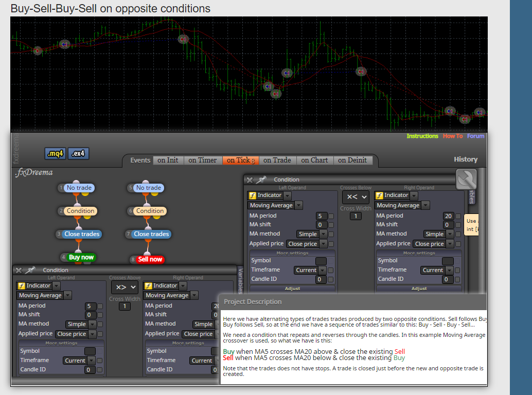
Task: Toggle MA period checkbox in upper right operand
Action: click(458, 216)
